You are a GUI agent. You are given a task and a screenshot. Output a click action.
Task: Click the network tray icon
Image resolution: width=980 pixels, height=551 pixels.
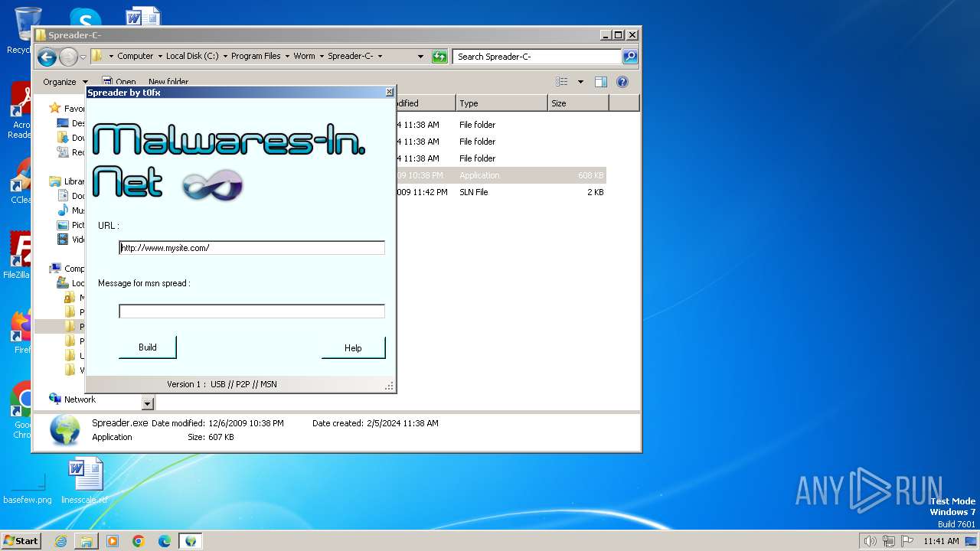coord(889,541)
